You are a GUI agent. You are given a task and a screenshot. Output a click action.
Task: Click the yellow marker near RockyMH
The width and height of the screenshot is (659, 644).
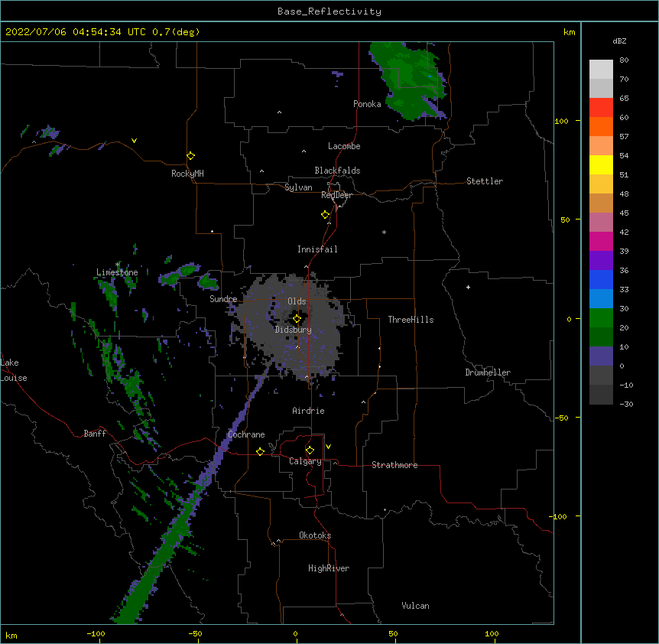(x=190, y=156)
